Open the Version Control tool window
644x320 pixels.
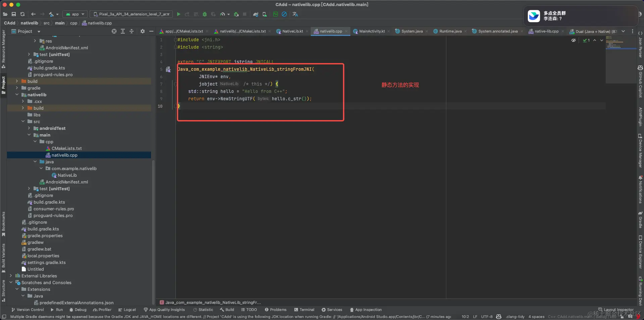pos(28,310)
